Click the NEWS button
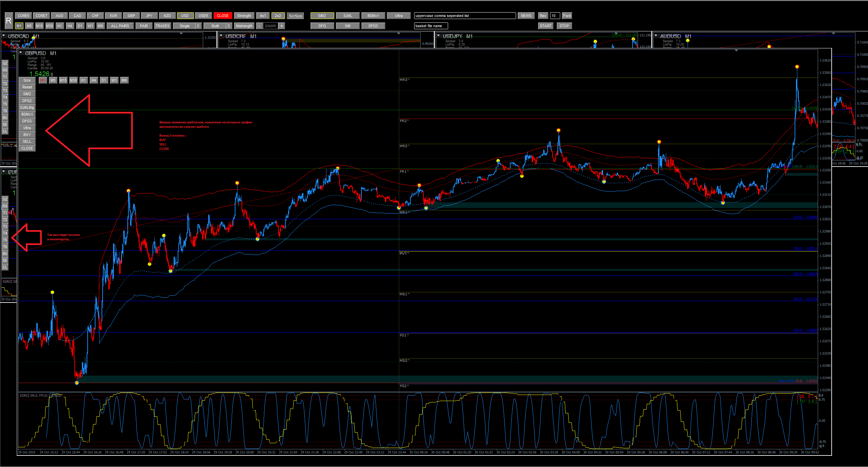 click(526, 16)
